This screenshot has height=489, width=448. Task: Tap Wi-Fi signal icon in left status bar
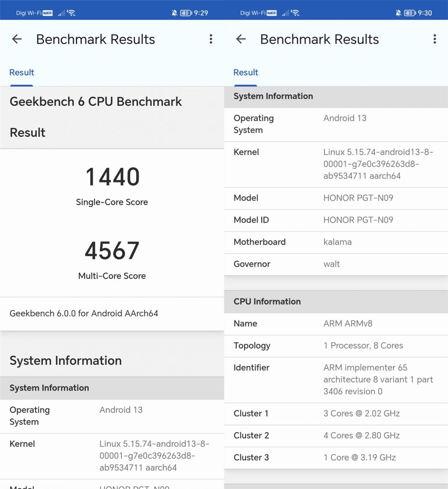(71, 13)
